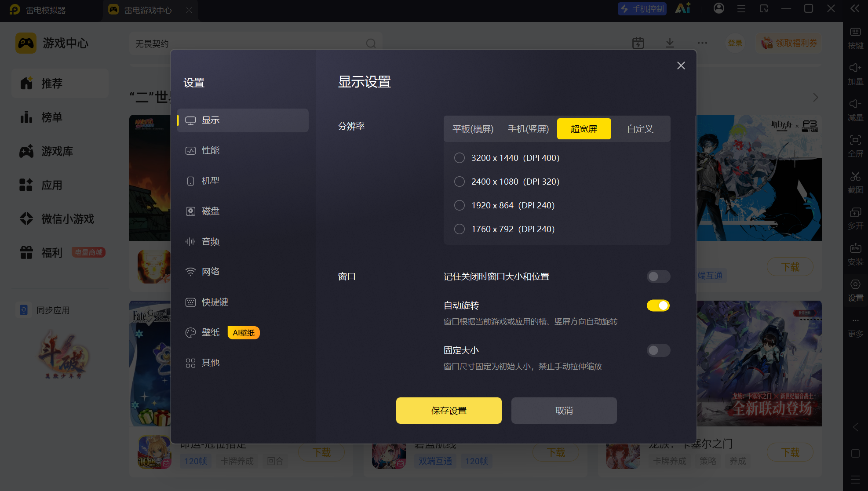This screenshot has width=868, height=491.
Task: Click the 手机控制 phone control button
Action: pos(642,9)
